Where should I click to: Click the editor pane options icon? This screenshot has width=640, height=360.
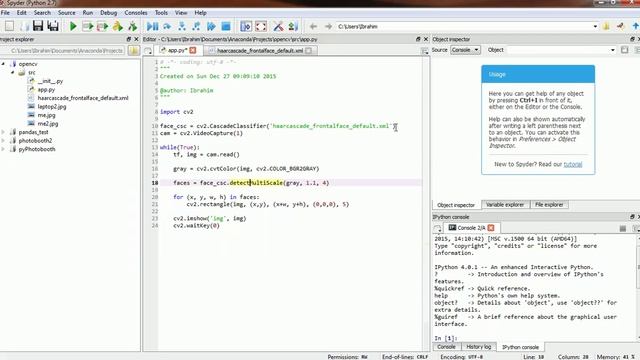[424, 51]
